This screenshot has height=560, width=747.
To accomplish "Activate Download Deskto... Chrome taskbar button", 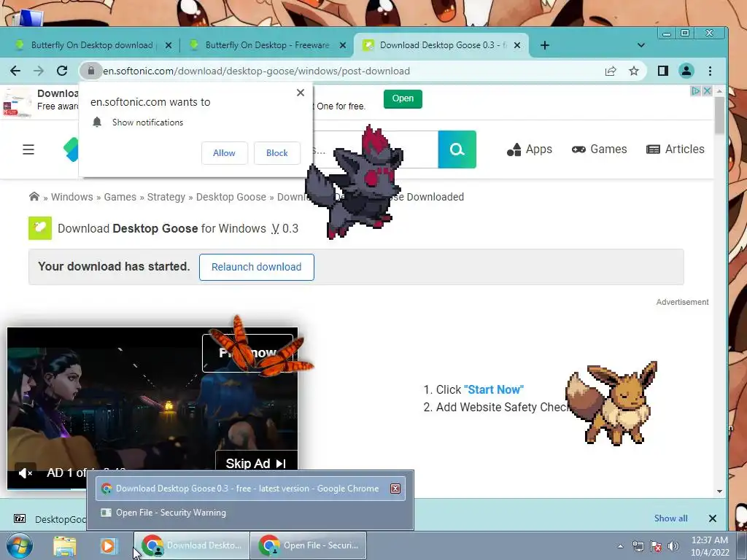I will (192, 545).
